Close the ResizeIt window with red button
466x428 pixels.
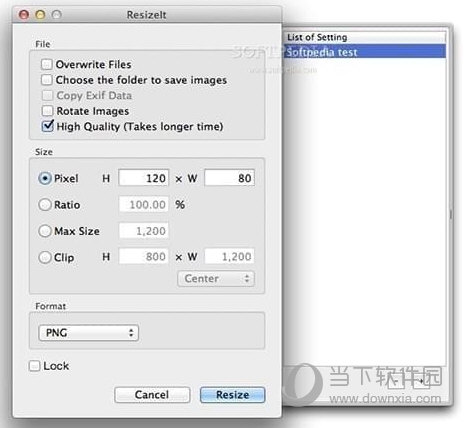(x=24, y=14)
